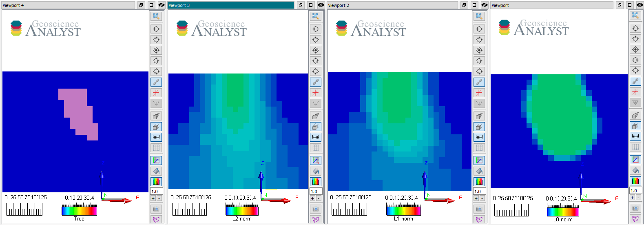Click red axis star icon in Viewport 2
The width and height of the screenshot is (644, 225).
479,93
